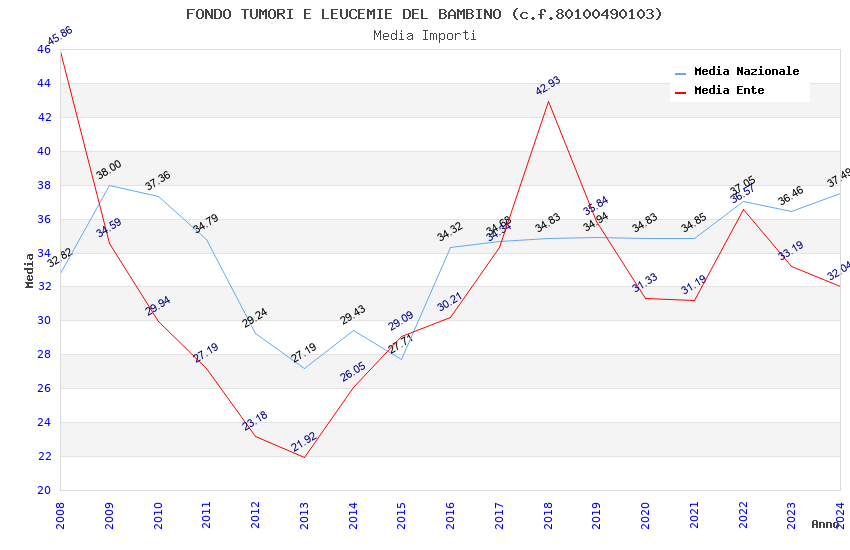The image size is (850, 550).
Task: Click the 31.33 data label
Action: tap(645, 282)
